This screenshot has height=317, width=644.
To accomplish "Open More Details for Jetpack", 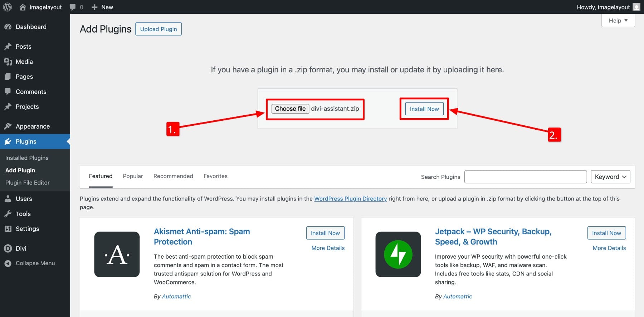I will (609, 248).
